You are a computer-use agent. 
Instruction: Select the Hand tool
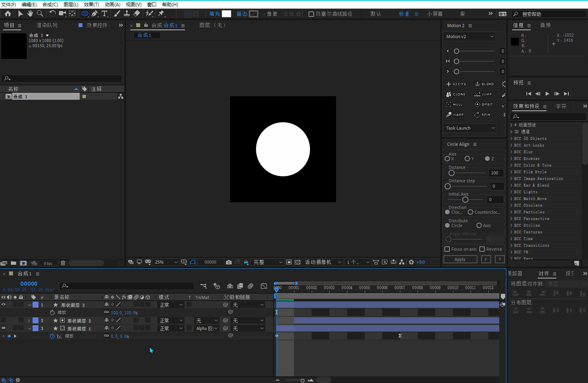tap(30, 14)
